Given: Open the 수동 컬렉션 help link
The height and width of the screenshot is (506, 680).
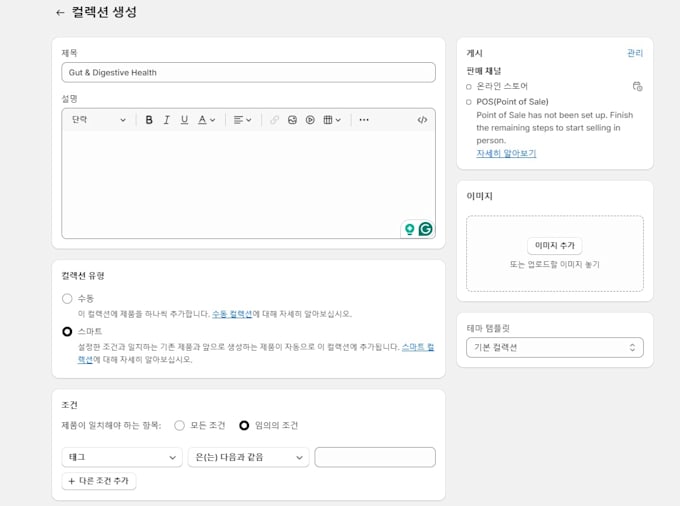Looking at the screenshot, I should pos(232,314).
